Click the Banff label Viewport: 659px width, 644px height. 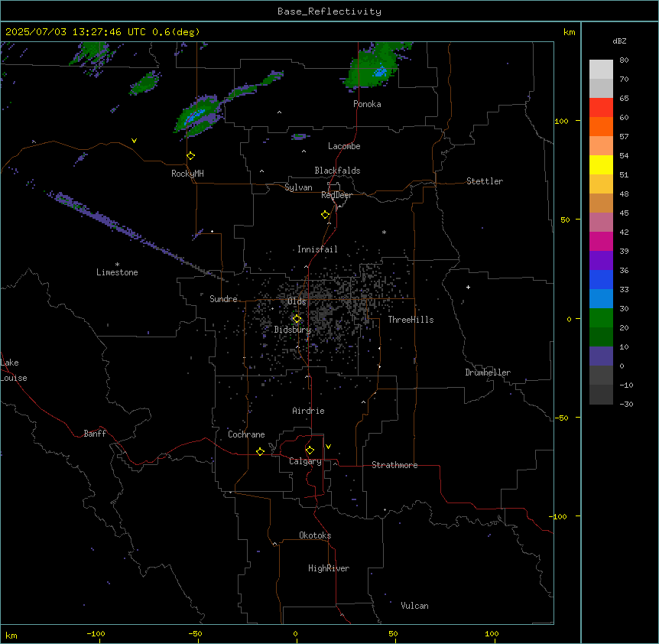(x=95, y=434)
